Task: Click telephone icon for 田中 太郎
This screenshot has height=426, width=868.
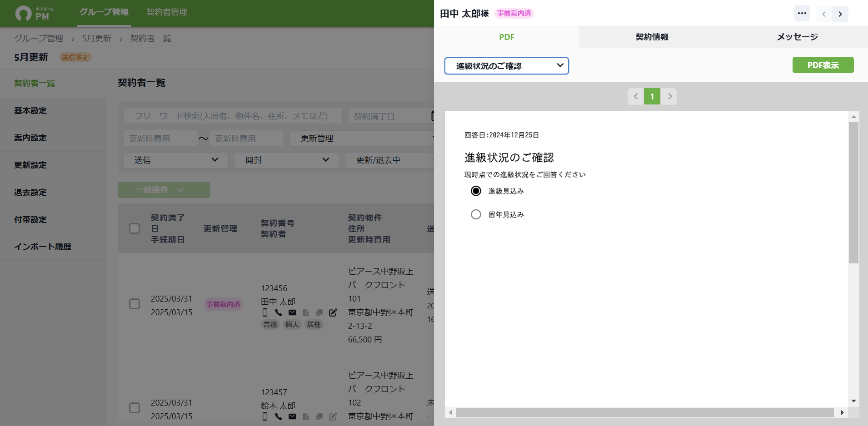Action: 279,312
